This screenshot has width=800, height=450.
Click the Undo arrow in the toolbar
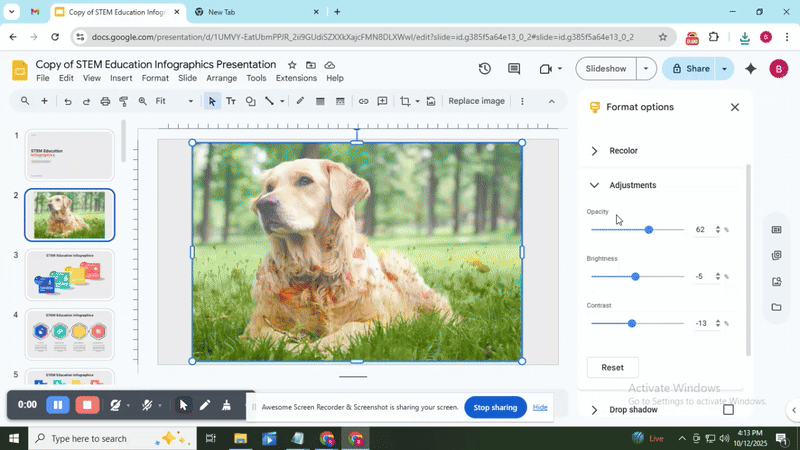[67, 101]
